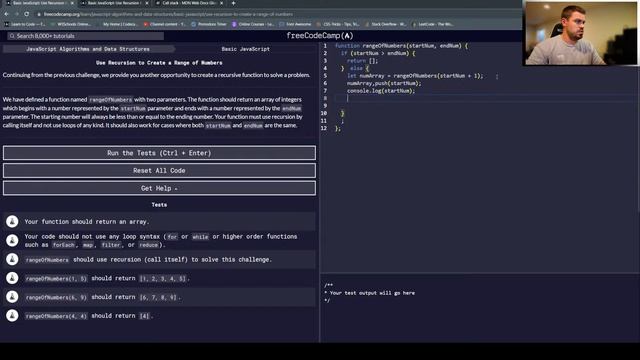This screenshot has height=360, width=640.
Task: Select the first Basic JavaScript Use Recursion tab
Action: (39, 3)
